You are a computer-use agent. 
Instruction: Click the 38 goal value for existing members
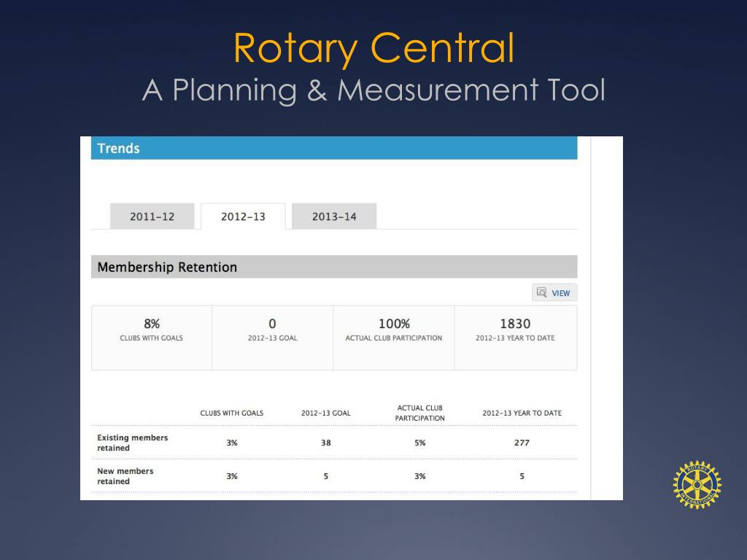click(326, 443)
